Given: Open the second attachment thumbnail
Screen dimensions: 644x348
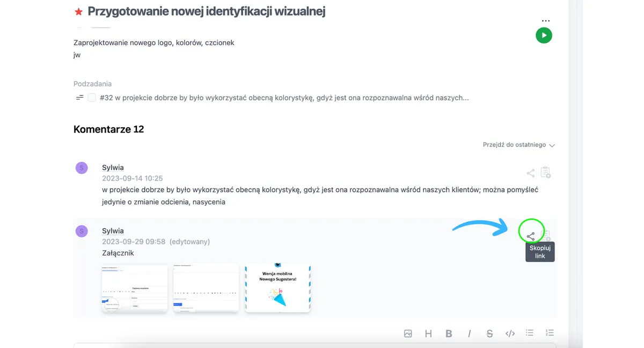Looking at the screenshot, I should pos(206,288).
